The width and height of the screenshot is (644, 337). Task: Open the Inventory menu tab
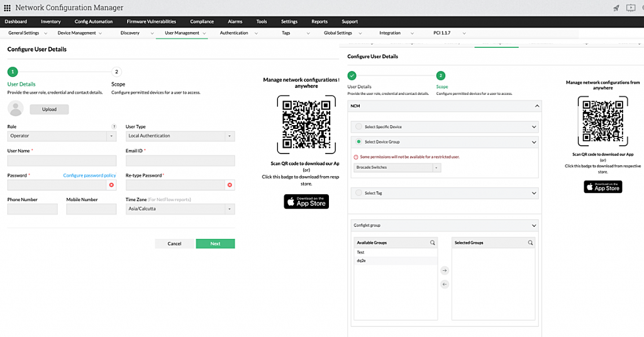click(x=51, y=21)
